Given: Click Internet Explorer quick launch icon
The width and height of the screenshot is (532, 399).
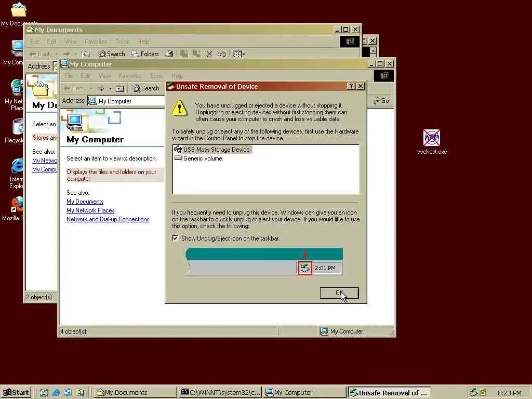Looking at the screenshot, I should point(56,393).
